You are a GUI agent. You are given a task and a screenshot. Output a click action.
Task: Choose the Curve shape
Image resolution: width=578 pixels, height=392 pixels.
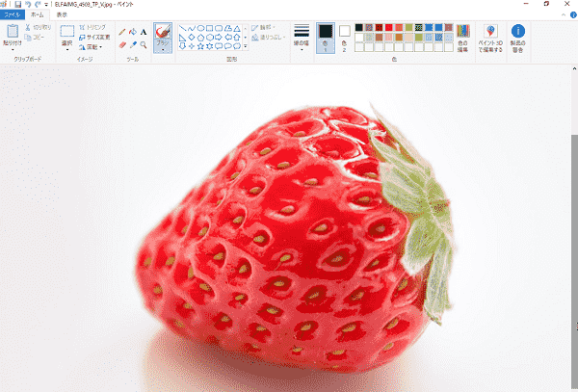[192, 28]
